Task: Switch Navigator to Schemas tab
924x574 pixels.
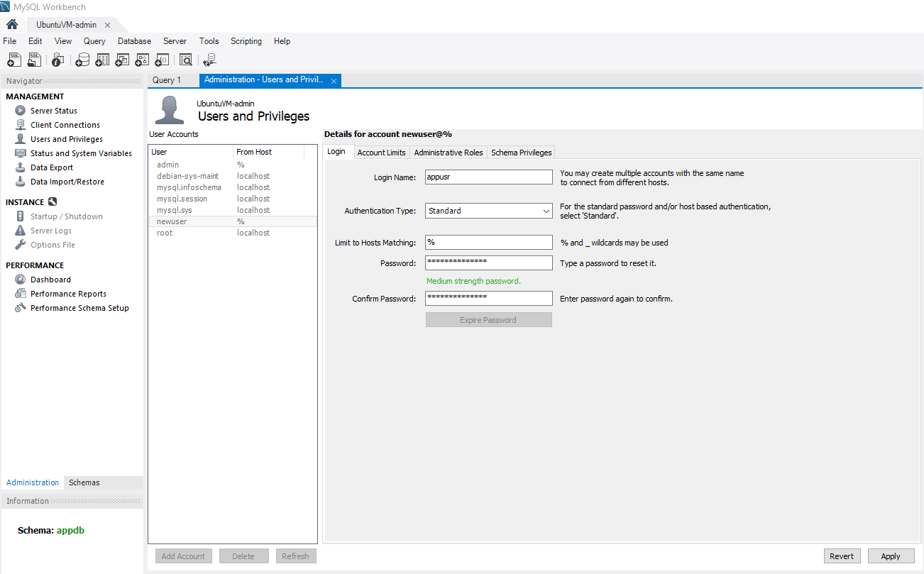Action: click(84, 482)
